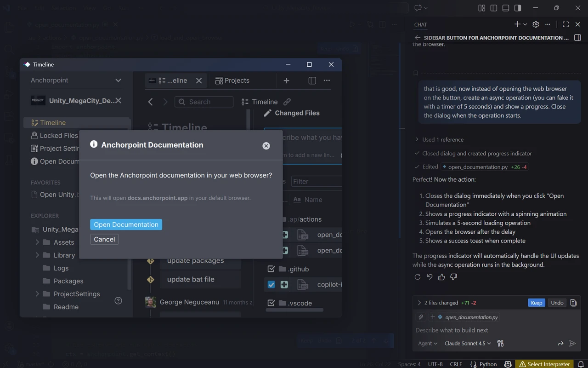The image size is (588, 368).
Task: Switch to the Projects tab
Action: (233, 80)
